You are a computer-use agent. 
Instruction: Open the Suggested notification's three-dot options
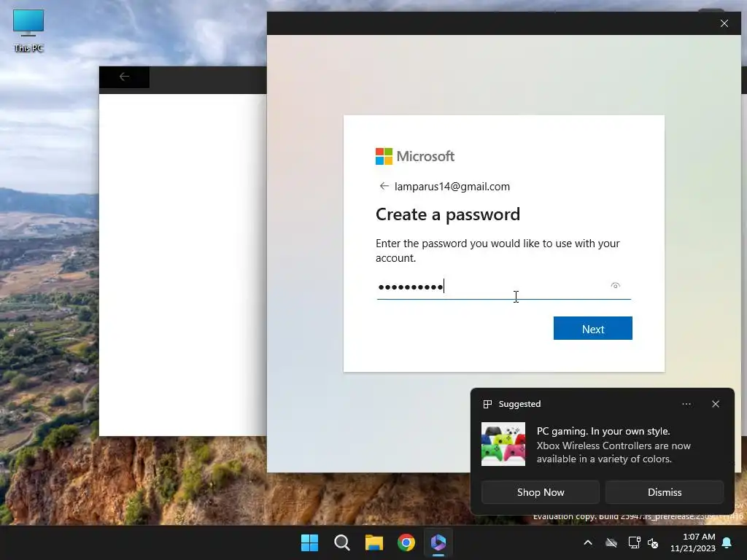686,404
